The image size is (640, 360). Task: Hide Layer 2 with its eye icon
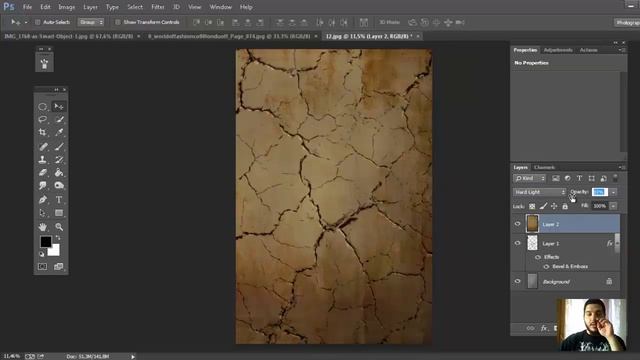point(518,224)
